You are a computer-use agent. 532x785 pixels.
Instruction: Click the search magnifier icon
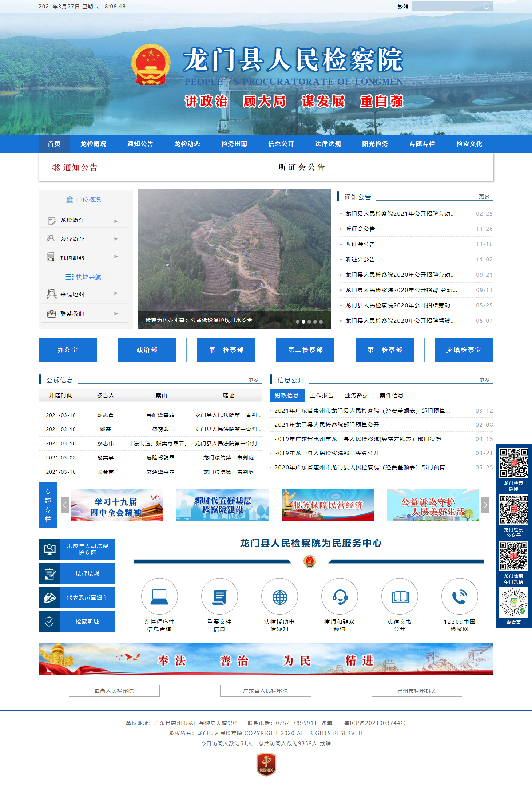pos(487,6)
